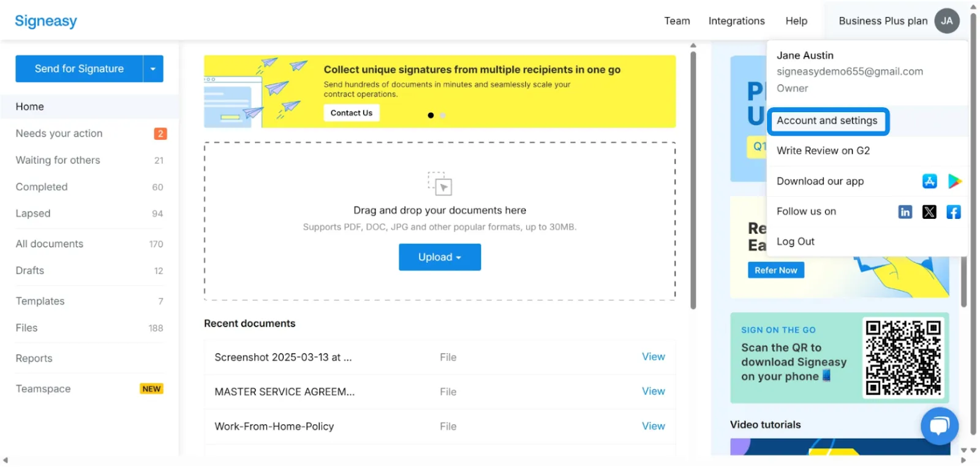
Task: Click the center panel vertical scrollbar
Action: 693,180
